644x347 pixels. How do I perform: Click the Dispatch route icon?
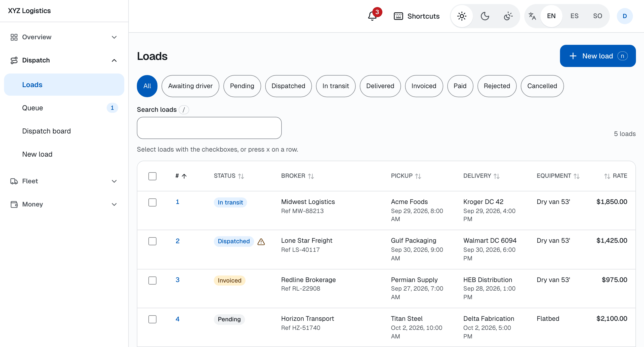(x=14, y=60)
